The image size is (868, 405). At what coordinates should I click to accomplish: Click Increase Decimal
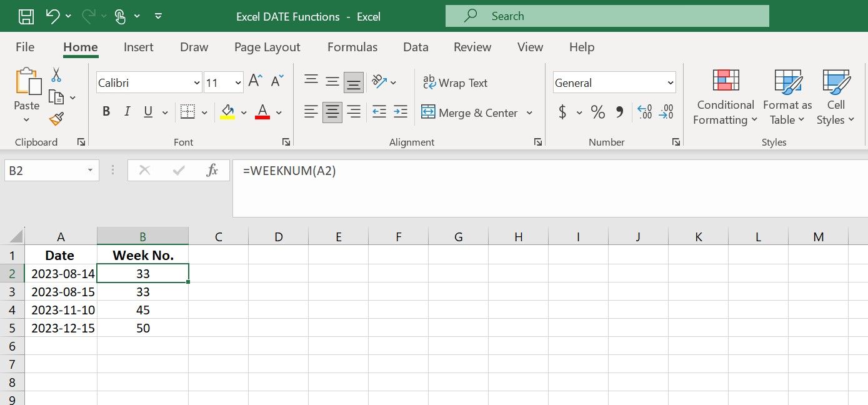click(644, 112)
